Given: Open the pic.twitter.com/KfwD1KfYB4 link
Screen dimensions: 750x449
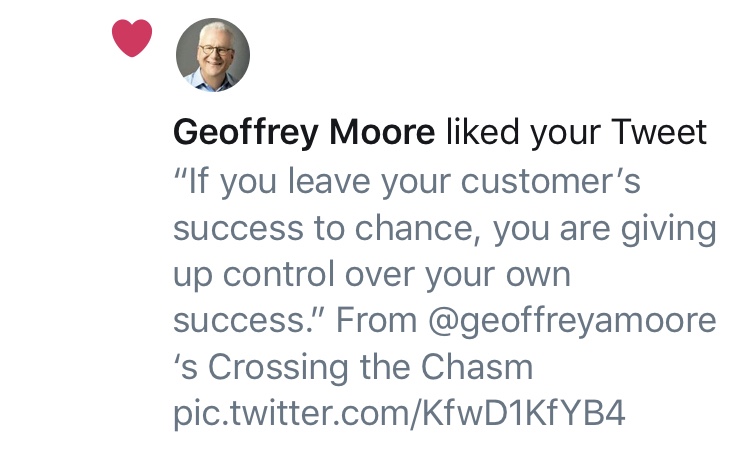Looking at the screenshot, I should pos(399,413).
